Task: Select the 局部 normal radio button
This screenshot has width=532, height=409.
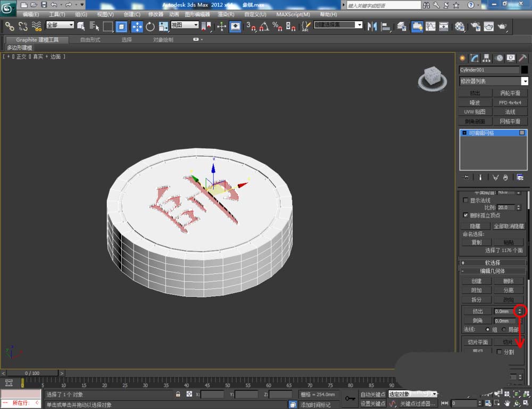Action: coord(503,330)
